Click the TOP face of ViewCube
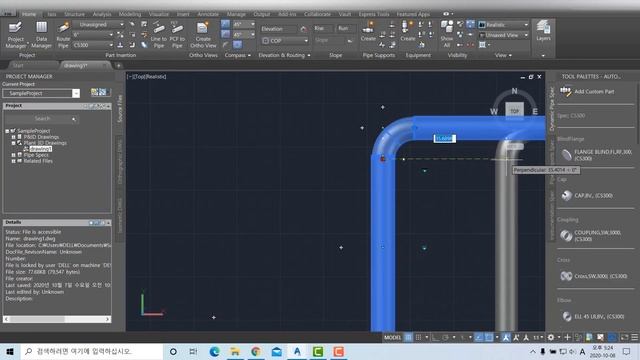Image resolution: width=640 pixels, height=360 pixels. pos(514,111)
